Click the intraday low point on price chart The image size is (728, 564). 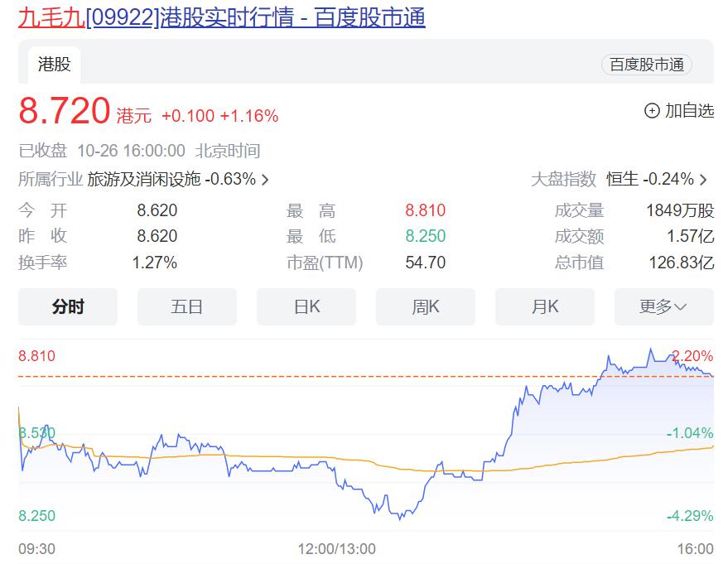tap(400, 518)
